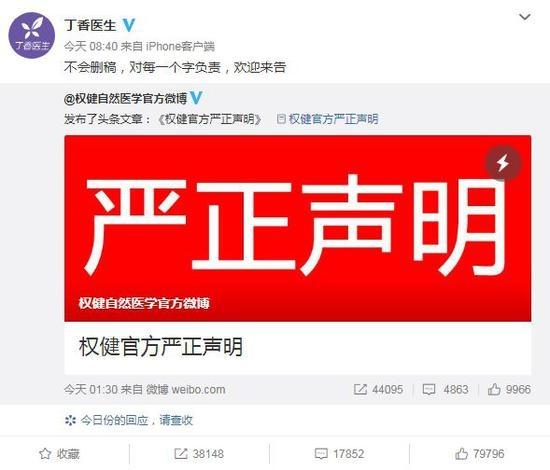Screen dimensions: 550x470
Task: Click the 今天 08:40 post timestamp
Action: (x=90, y=46)
